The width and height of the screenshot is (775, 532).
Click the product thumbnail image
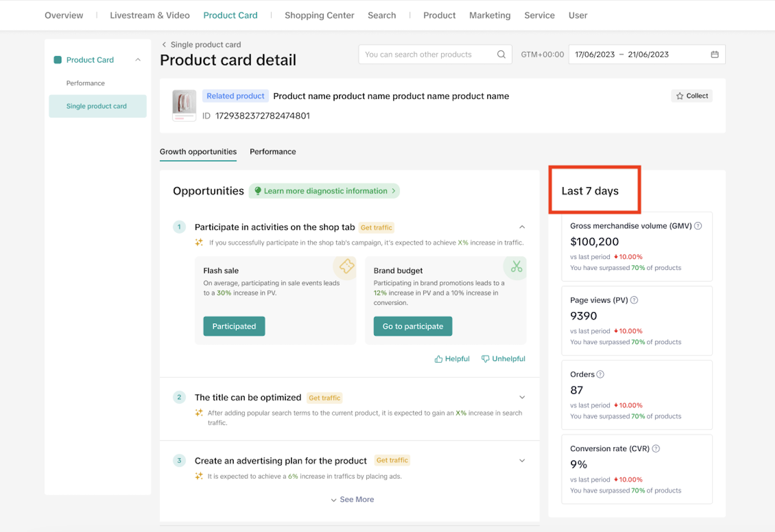(184, 105)
